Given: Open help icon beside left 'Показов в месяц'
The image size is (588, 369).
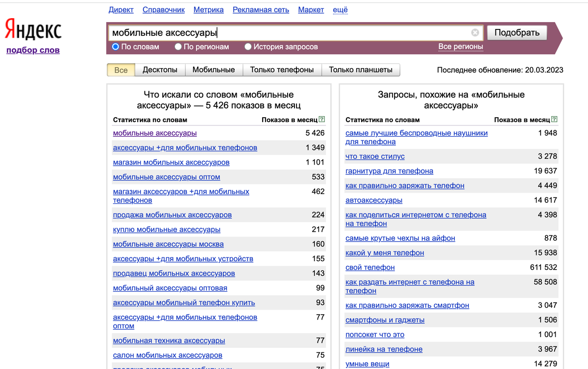Looking at the screenshot, I should coord(321,120).
